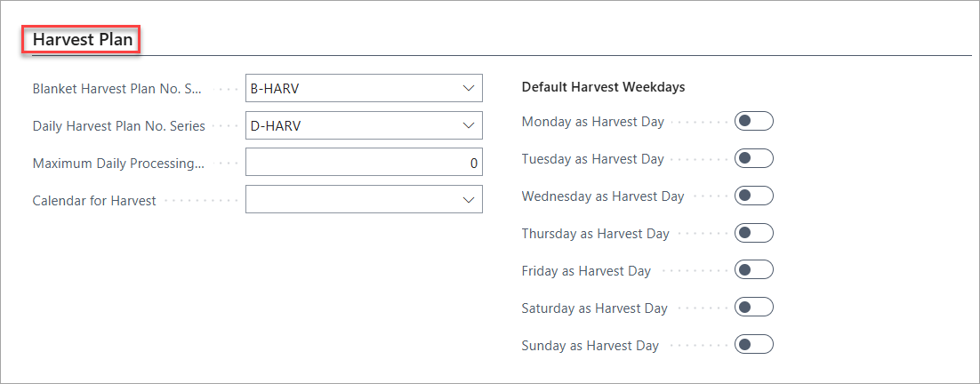Viewport: 980px width, 384px height.
Task: Click Maximum Daily Processing label
Action: point(119,164)
